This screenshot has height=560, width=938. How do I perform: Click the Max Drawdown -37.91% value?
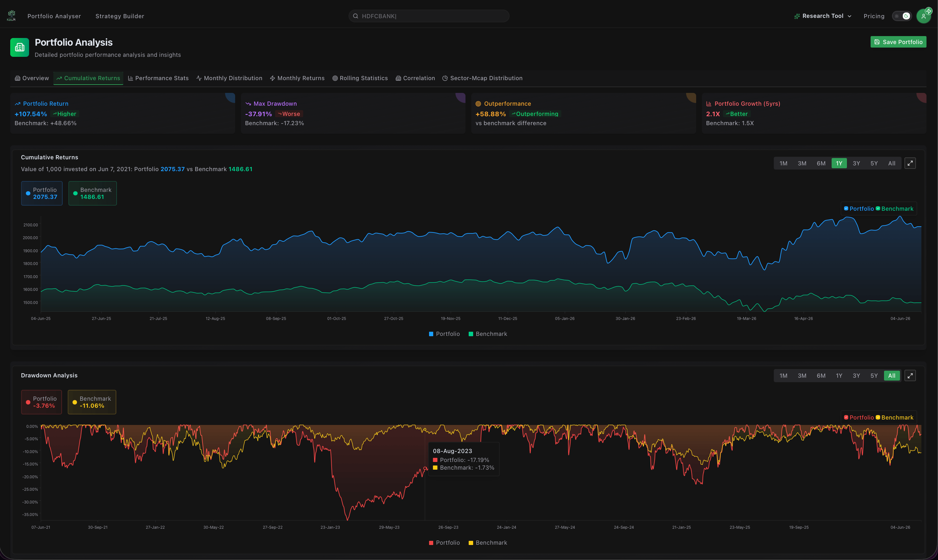258,114
